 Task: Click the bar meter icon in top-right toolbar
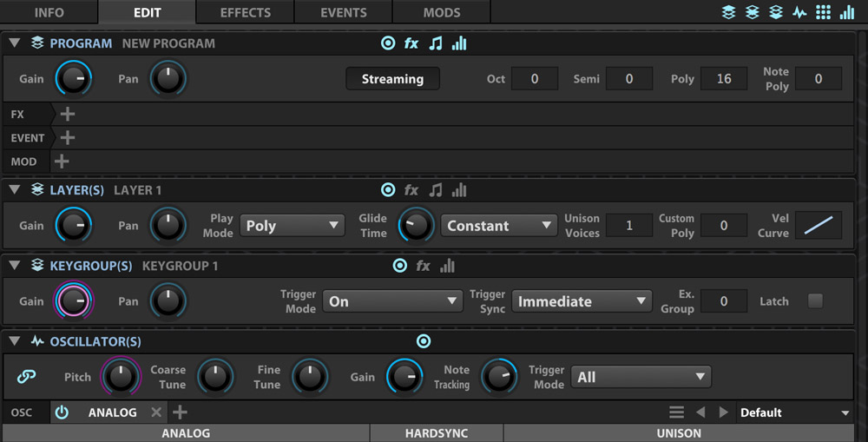pos(847,12)
